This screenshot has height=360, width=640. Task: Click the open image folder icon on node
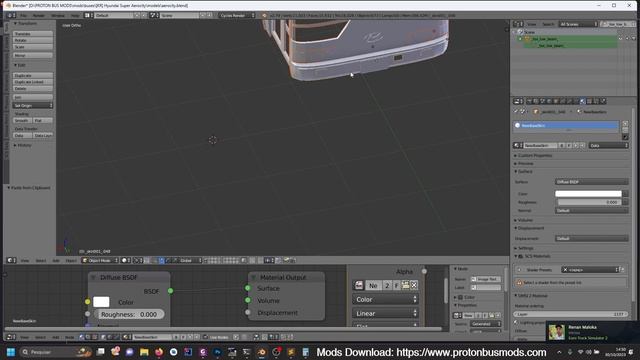[x=405, y=285]
